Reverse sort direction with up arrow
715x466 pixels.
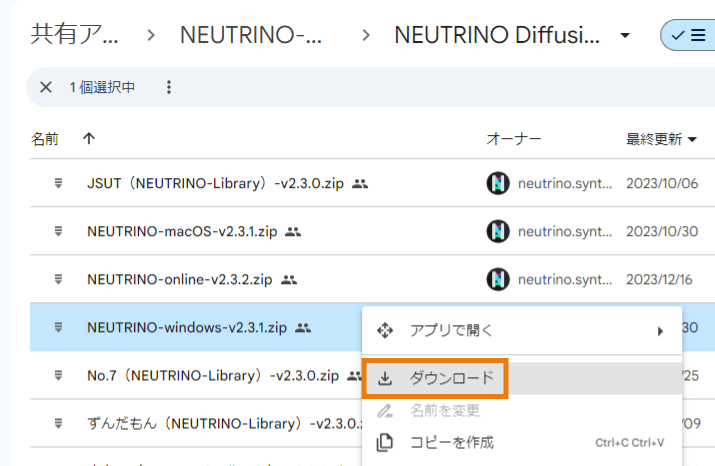pos(89,138)
